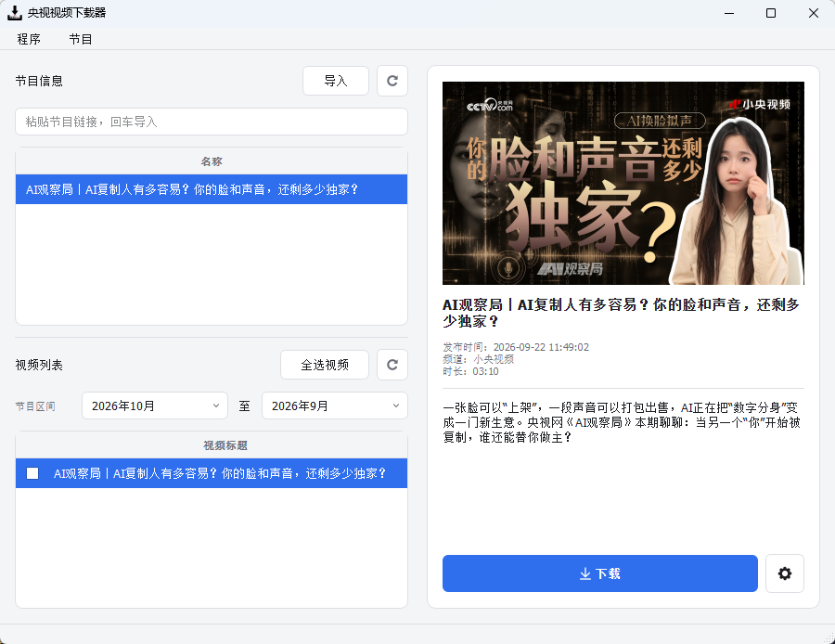Screen dimensions: 835x644
Task: Open the 2026年9月 end month dropdown
Action: [334, 406]
